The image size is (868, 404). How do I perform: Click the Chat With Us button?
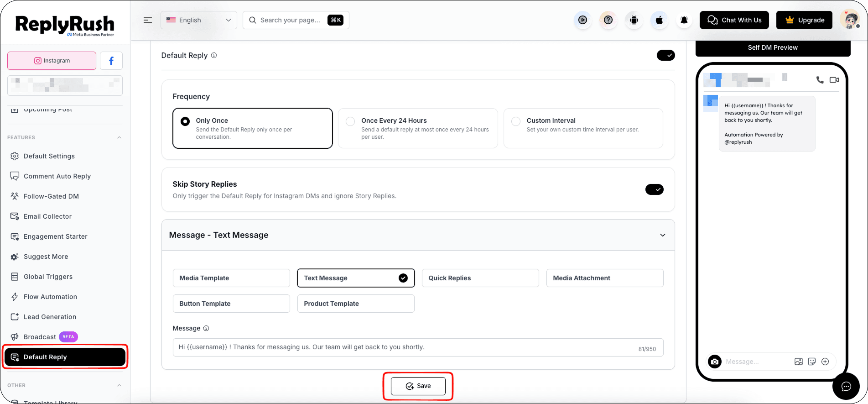(734, 20)
